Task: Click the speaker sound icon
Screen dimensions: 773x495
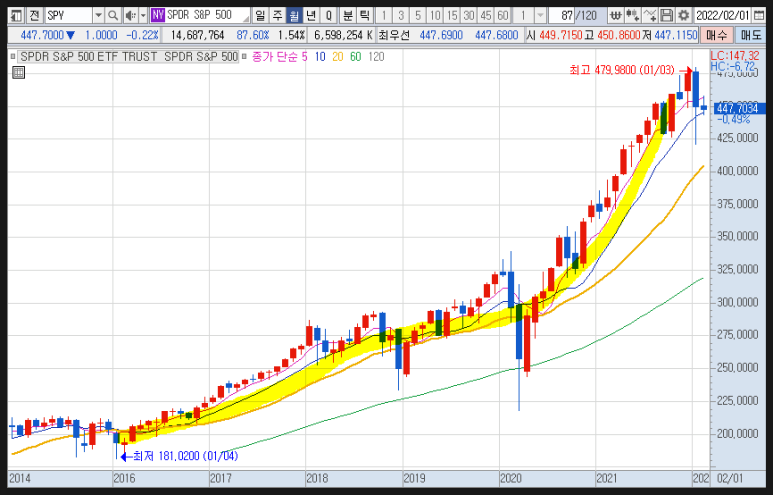Action: point(130,16)
